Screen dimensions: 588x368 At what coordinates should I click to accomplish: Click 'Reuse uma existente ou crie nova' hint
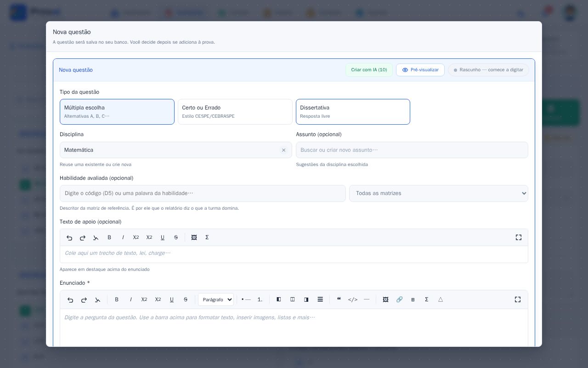click(x=96, y=164)
